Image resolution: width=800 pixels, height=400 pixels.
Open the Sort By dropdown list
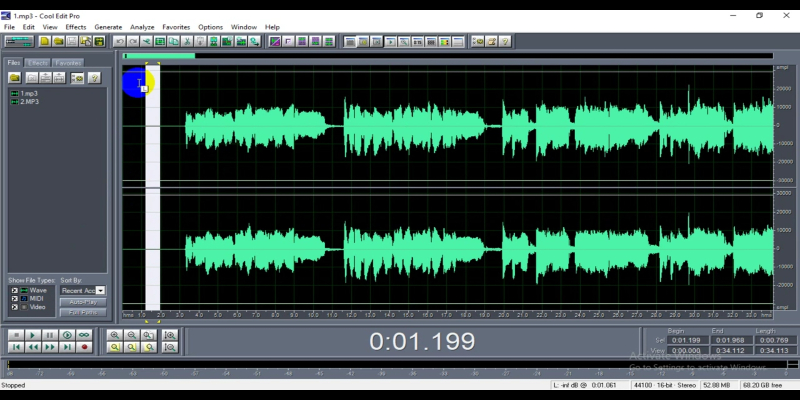[x=100, y=290]
